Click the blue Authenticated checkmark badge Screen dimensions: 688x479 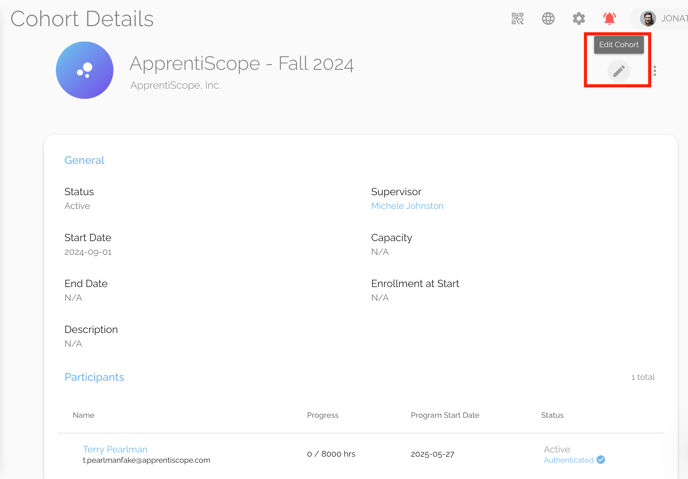tap(601, 459)
